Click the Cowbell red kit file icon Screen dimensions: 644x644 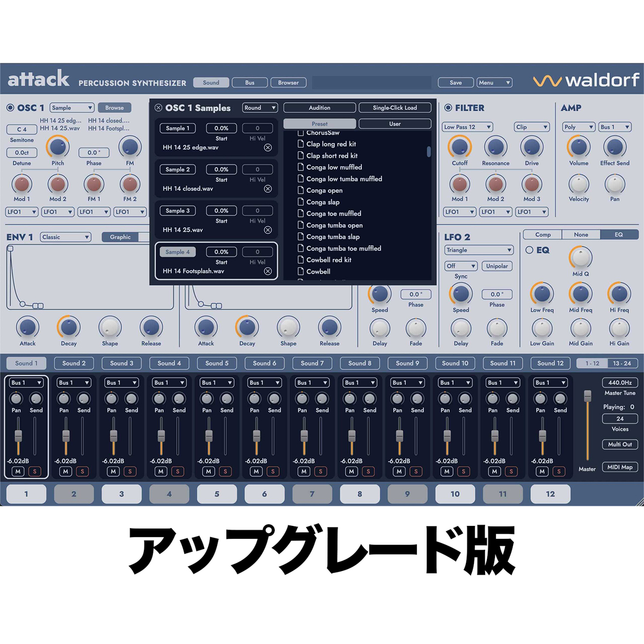(x=301, y=260)
